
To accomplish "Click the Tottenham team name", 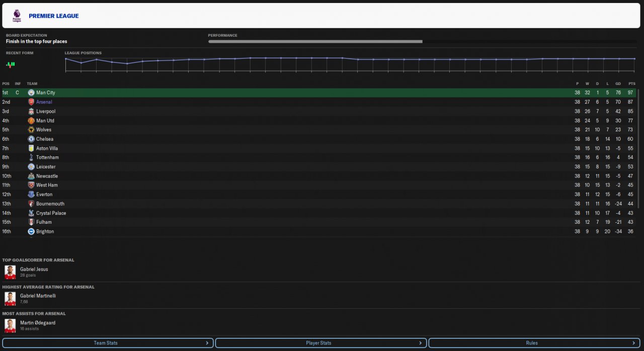I will pyautogui.click(x=47, y=157).
